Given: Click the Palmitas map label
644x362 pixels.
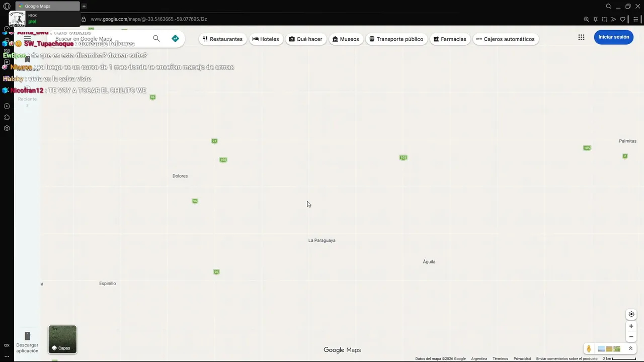Looking at the screenshot, I should click(x=627, y=141).
